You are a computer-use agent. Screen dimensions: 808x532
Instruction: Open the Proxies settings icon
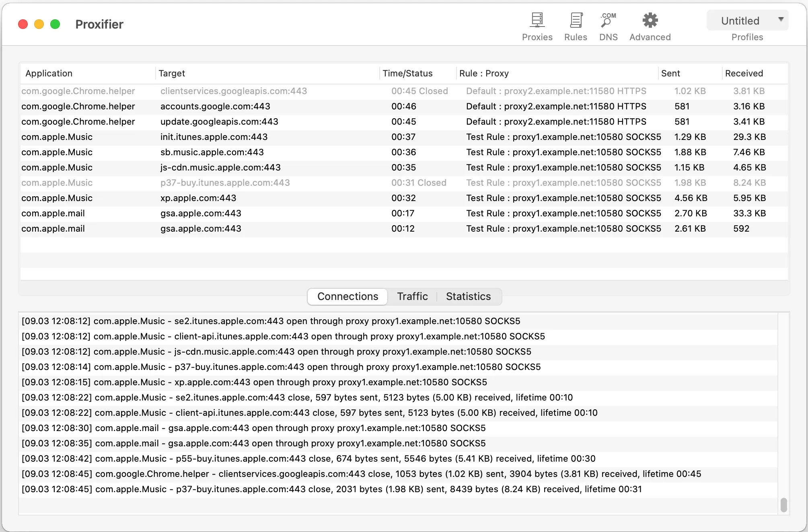click(537, 21)
